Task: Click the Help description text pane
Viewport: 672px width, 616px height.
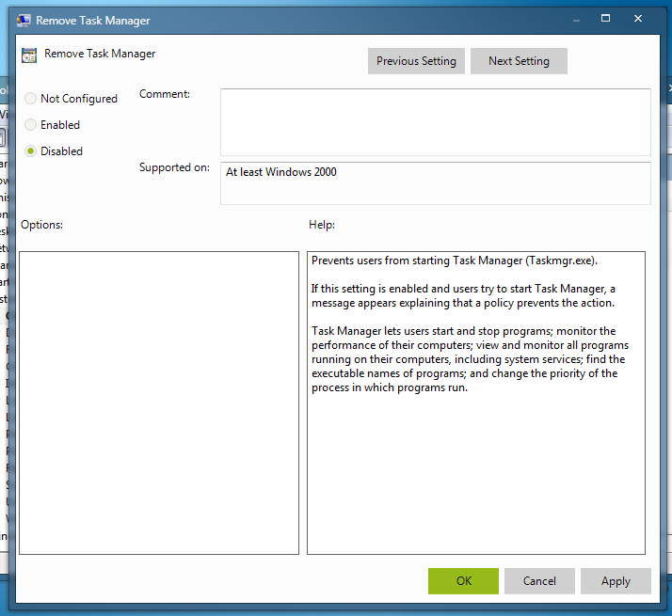Action: [x=476, y=403]
